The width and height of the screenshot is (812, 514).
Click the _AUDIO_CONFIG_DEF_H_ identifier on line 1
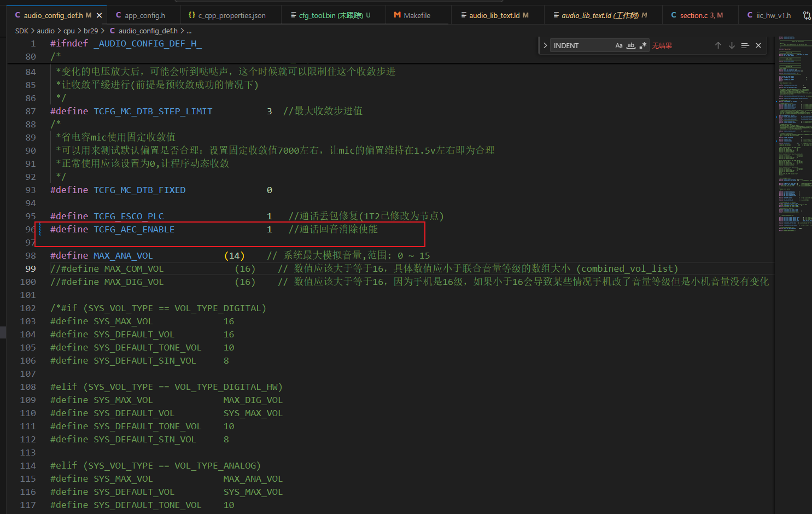pyautogui.click(x=148, y=43)
